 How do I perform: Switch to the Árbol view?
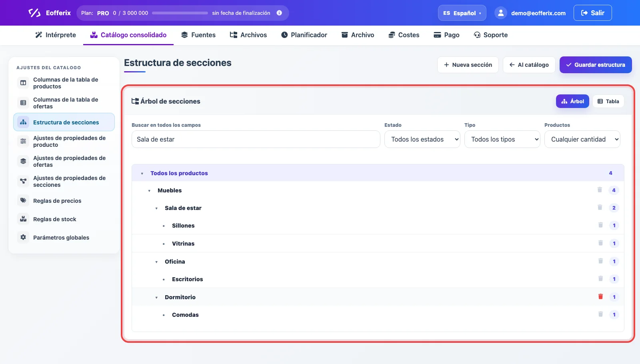pos(572,101)
